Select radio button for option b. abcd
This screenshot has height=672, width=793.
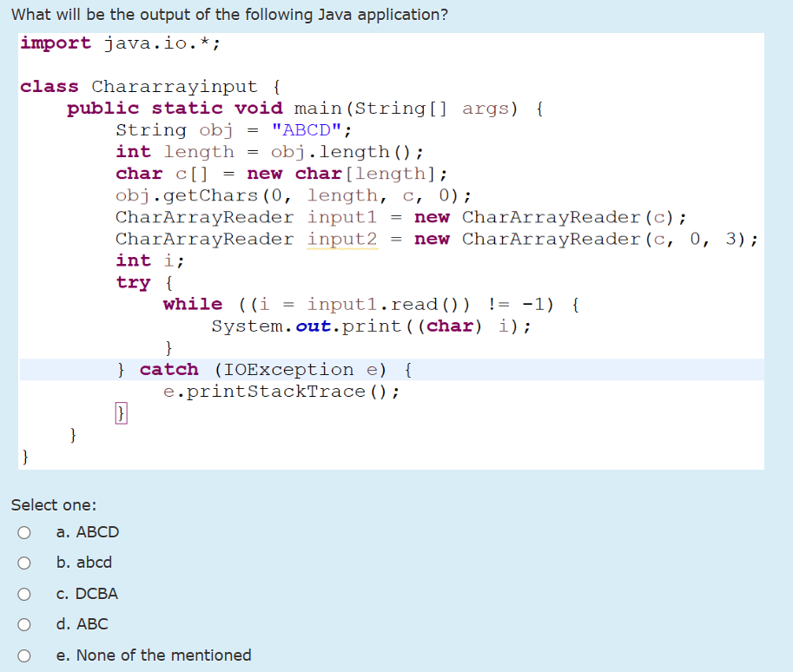(24, 563)
